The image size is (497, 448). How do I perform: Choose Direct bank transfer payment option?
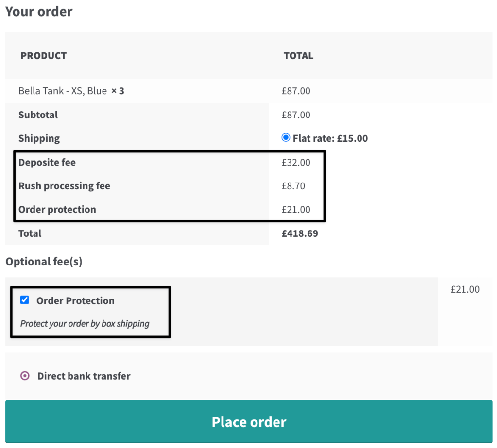[25, 376]
